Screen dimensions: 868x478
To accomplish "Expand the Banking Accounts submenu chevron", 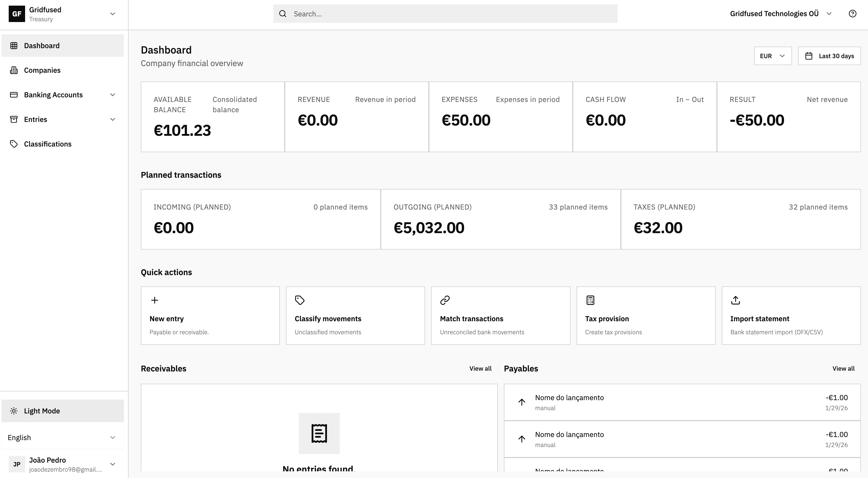I will click(113, 95).
